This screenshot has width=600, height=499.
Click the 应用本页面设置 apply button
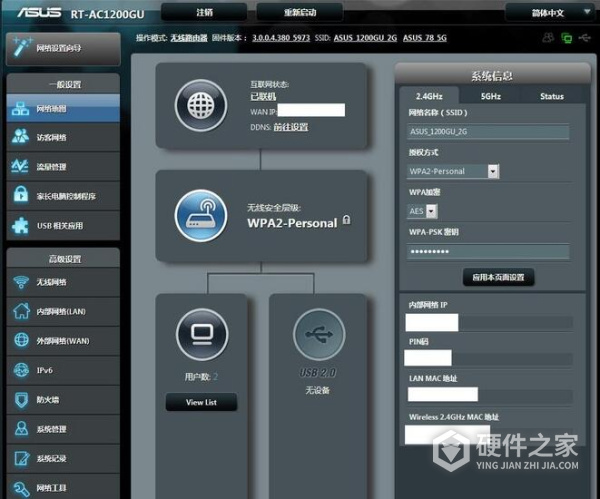coord(498,277)
